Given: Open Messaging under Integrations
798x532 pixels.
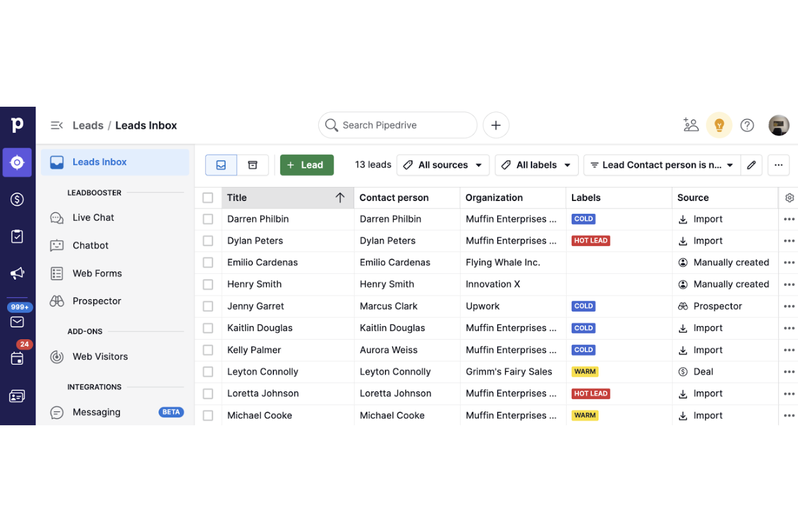Looking at the screenshot, I should (97, 412).
